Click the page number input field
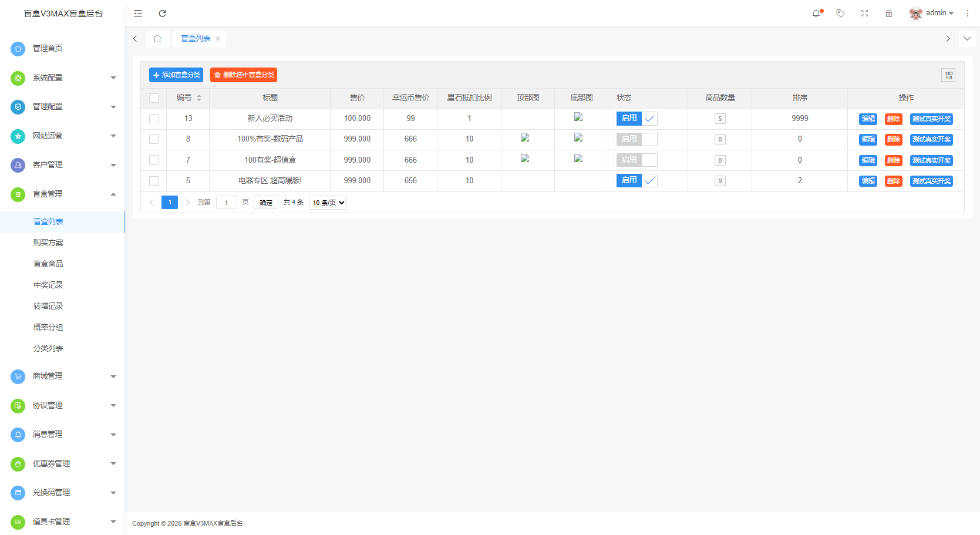Viewport: 980px width, 535px height. click(x=227, y=203)
